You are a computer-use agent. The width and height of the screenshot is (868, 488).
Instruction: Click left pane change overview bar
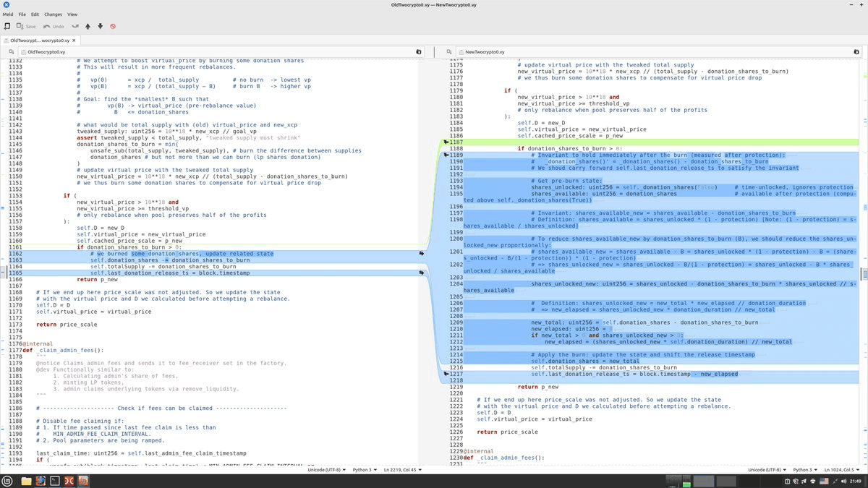[2, 260]
